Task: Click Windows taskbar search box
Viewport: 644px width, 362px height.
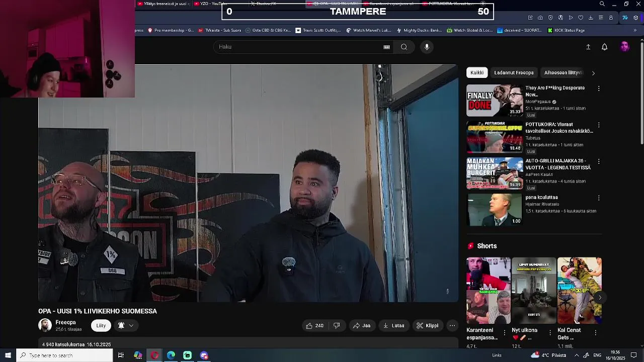Action: pyautogui.click(x=64, y=355)
